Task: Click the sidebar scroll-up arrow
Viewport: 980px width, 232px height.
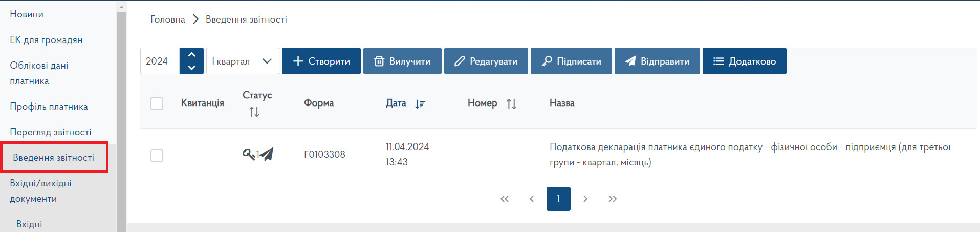Action: click(x=121, y=7)
